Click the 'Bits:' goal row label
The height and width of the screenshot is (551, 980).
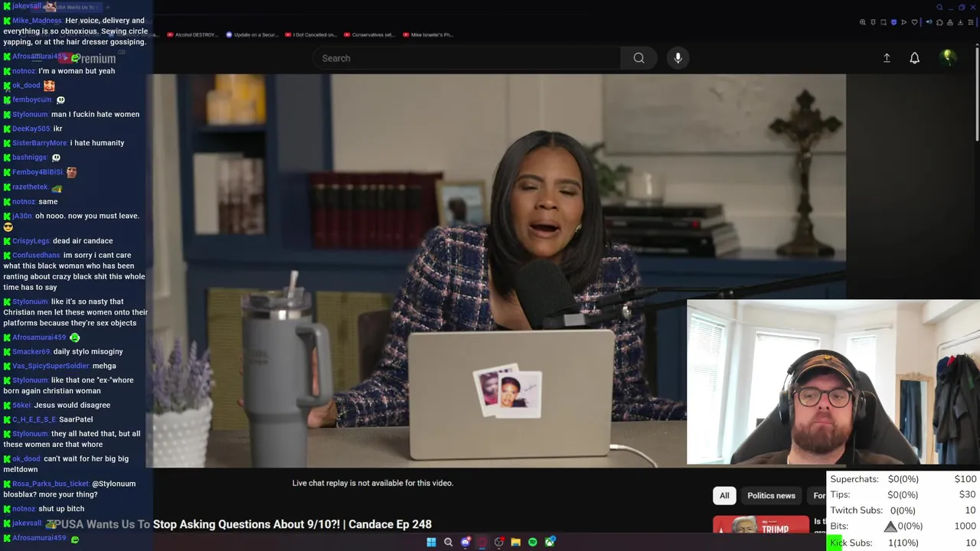pos(839,527)
